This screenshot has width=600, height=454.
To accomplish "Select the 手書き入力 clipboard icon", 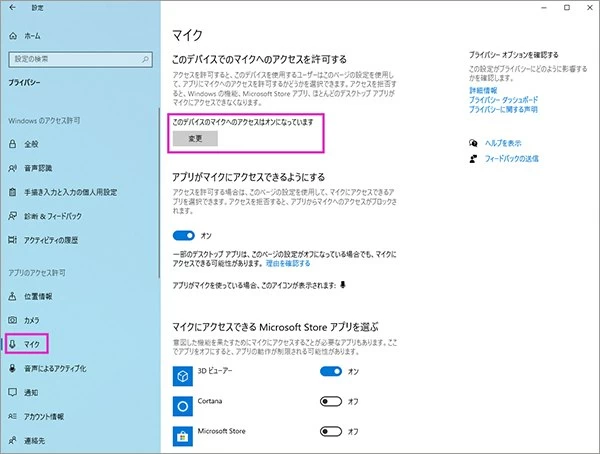I will click(13, 192).
